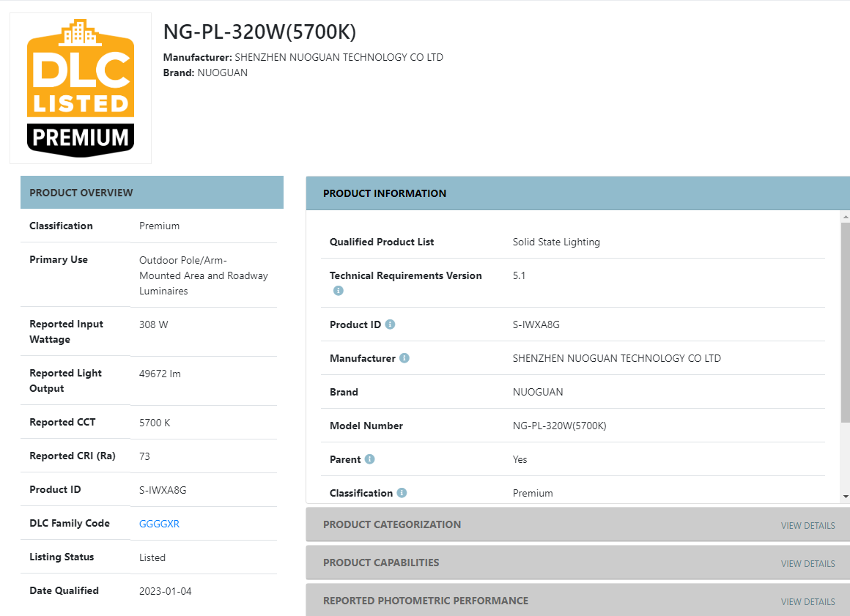Click the info icon beside Manufacturer
This screenshot has height=616, width=850.
[404, 358]
